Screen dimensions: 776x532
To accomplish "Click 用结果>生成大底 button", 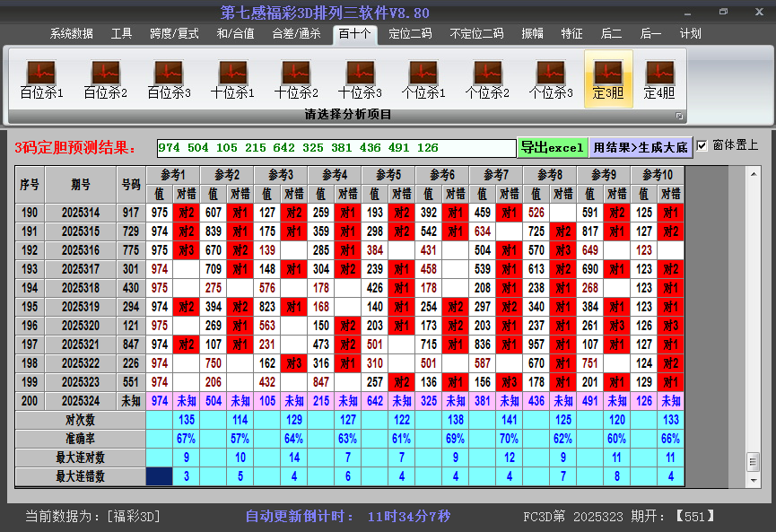I will click(x=641, y=147).
